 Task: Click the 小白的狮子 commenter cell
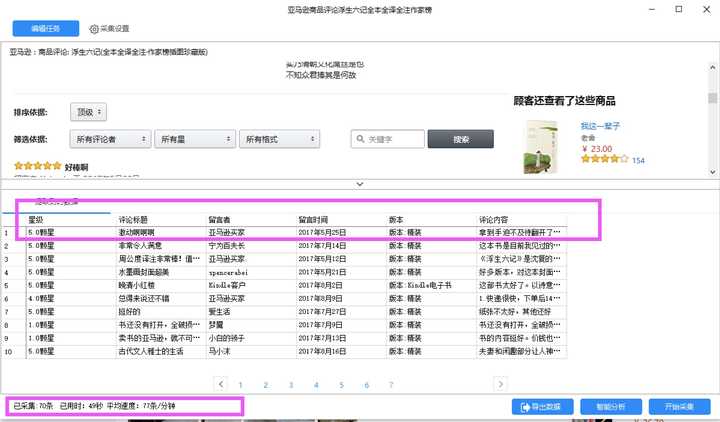coord(251,338)
